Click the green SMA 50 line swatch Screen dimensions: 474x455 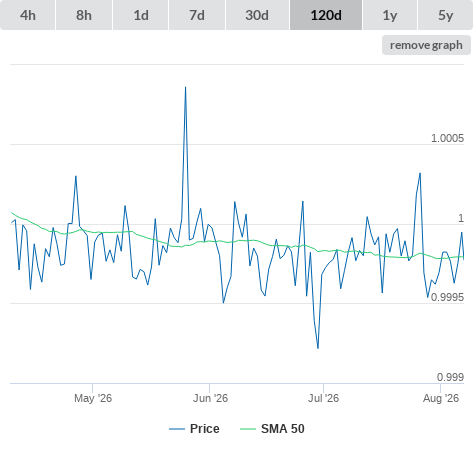[x=248, y=429]
